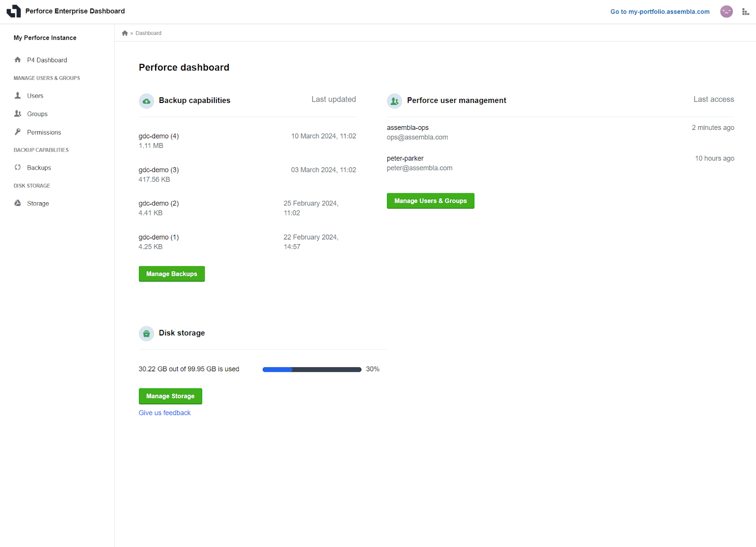
Task: Click the Permissions key icon in the sidebar
Action: click(x=17, y=132)
